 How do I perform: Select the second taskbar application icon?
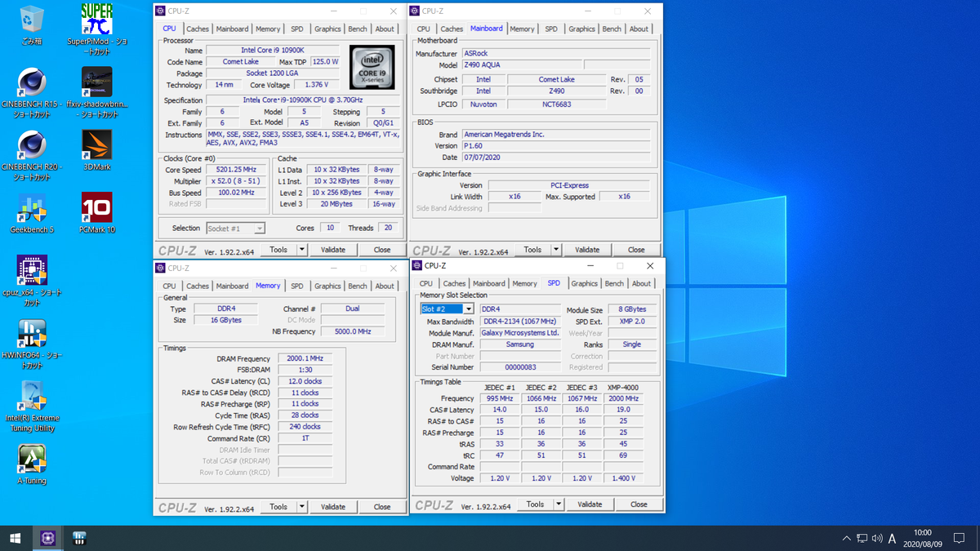80,538
